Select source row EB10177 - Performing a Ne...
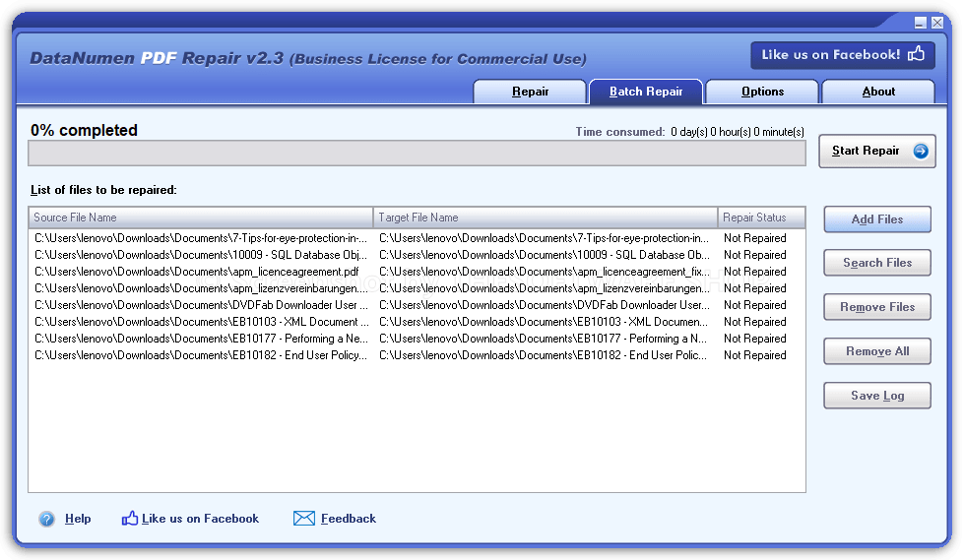This screenshot has height=560, width=964. tap(201, 339)
